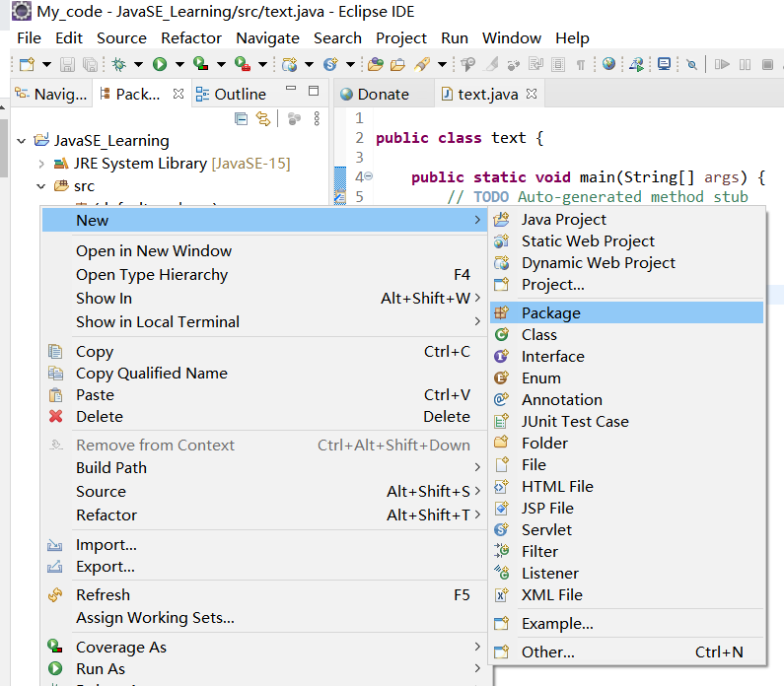Open the Search toolbar dropdown arrow

point(442,64)
